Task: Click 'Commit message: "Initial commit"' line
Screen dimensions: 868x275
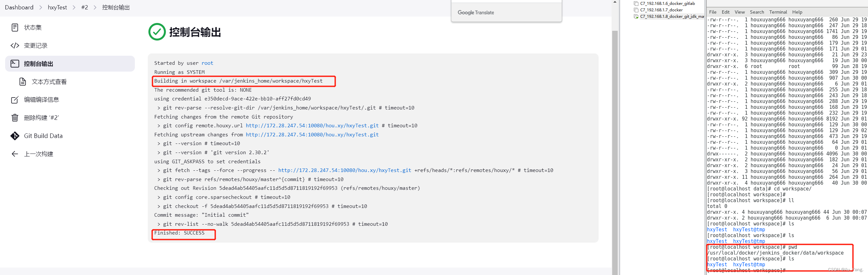Action: (201, 215)
